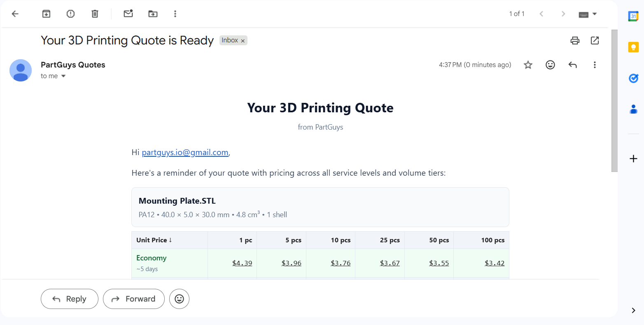Star the PartGuys Quotes message

pos(528,65)
